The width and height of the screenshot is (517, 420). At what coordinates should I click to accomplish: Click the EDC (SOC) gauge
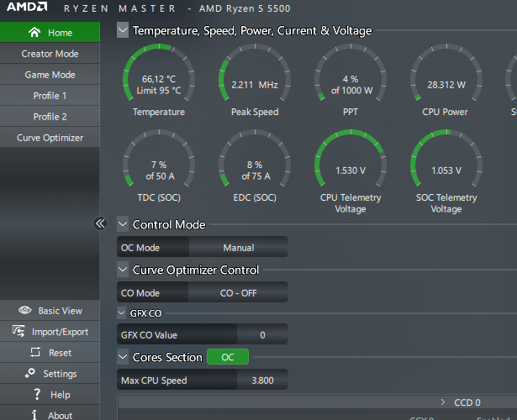(x=255, y=159)
